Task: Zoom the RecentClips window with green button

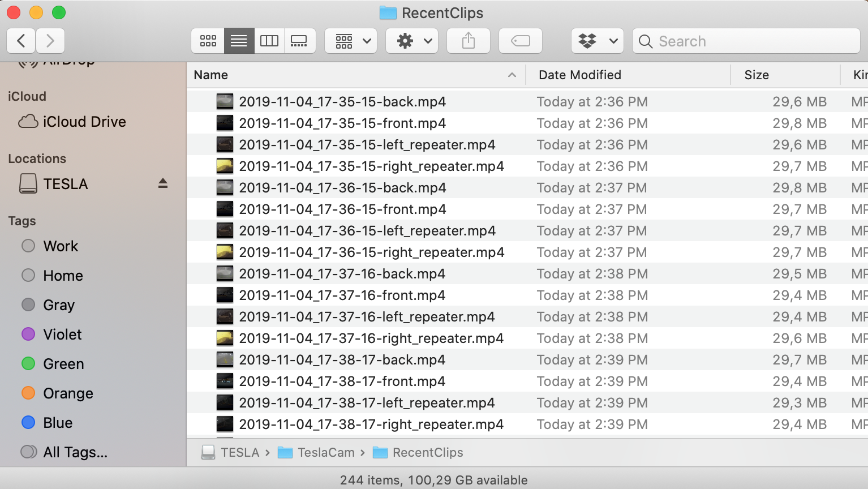Action: pos(59,12)
